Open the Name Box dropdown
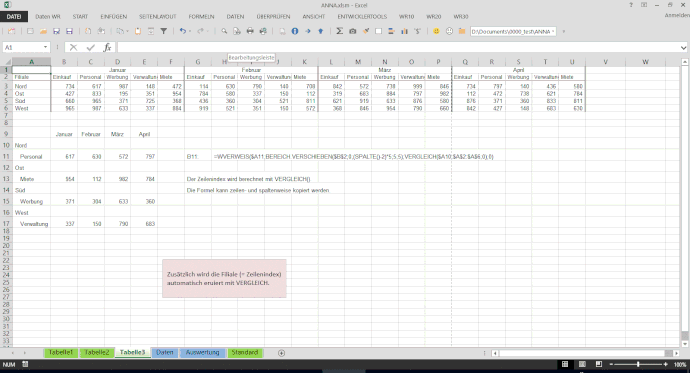This screenshot has width=690, height=373. tap(45, 48)
